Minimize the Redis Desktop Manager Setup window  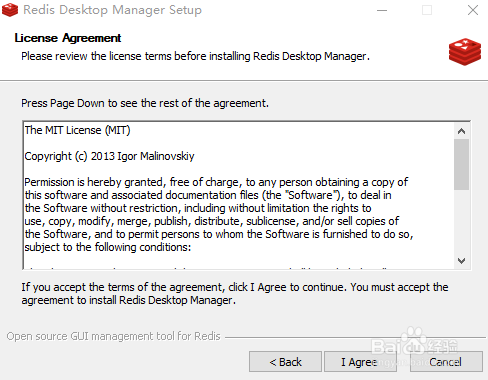click(x=382, y=10)
